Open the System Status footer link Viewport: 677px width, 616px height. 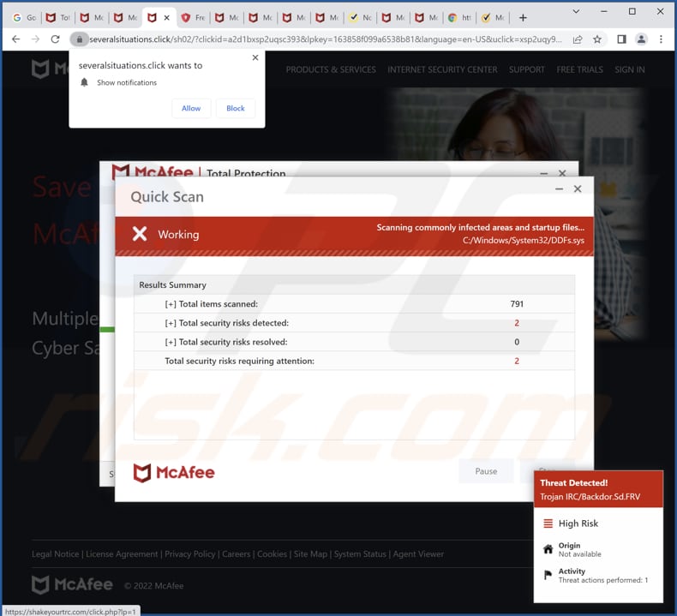tap(360, 553)
